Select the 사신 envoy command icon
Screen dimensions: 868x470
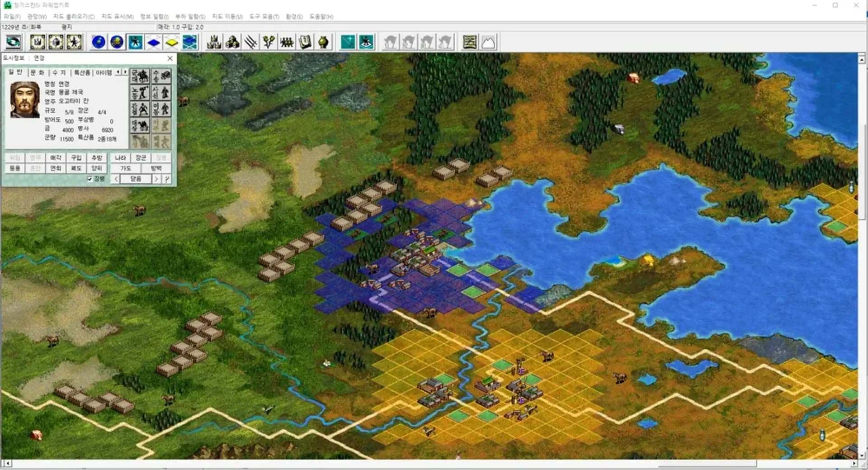(161, 93)
